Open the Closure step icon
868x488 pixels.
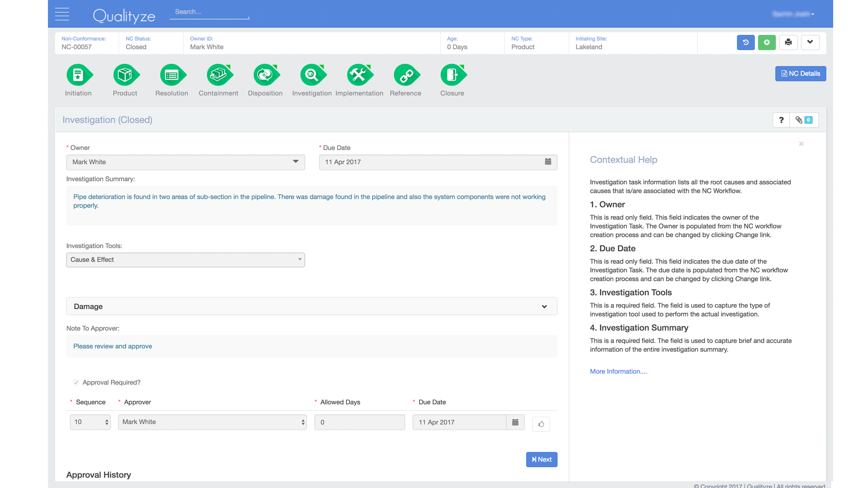pyautogui.click(x=452, y=75)
